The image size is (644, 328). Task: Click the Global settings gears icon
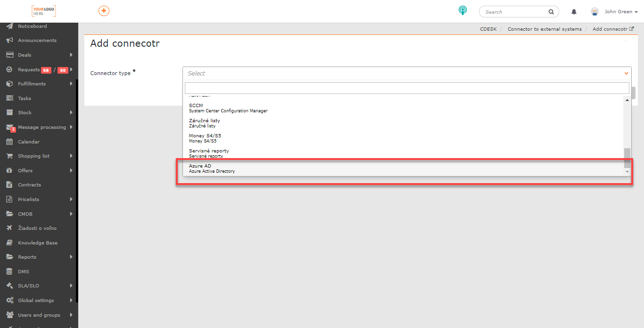pos(9,300)
